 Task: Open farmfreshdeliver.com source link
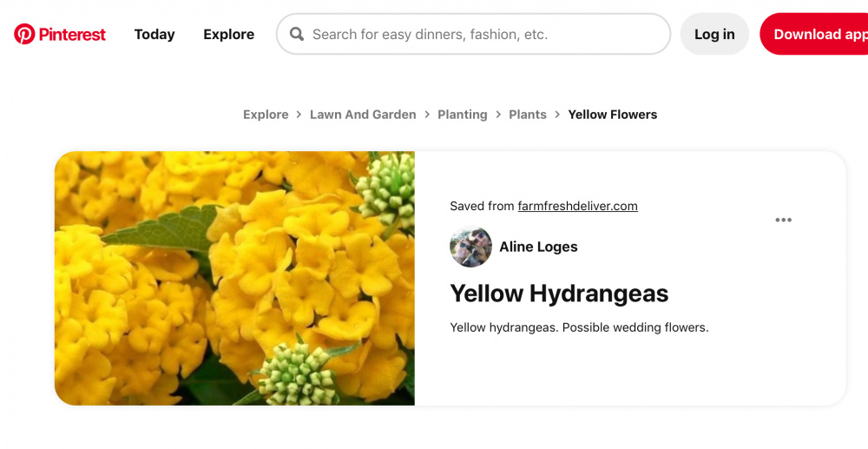pos(577,206)
